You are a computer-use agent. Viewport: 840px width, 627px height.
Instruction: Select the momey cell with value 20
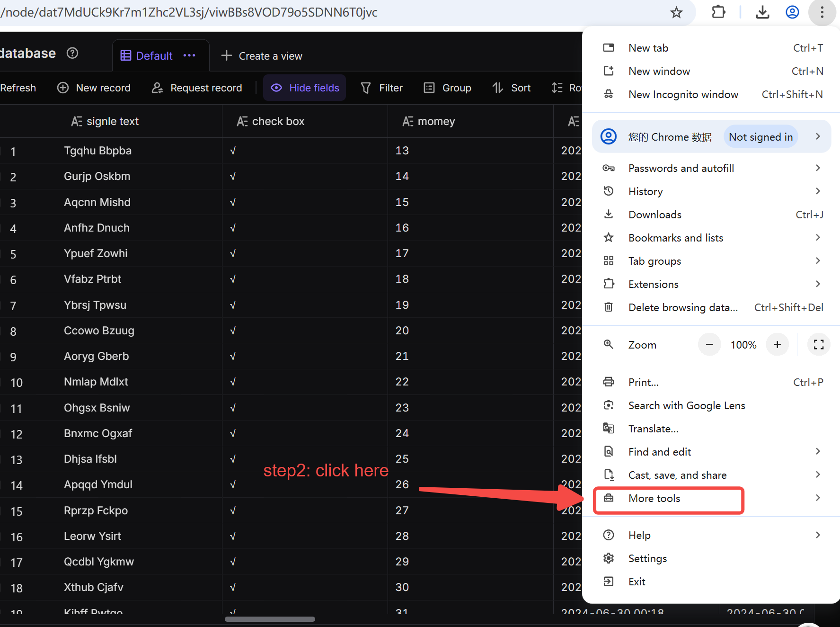[x=470, y=331]
